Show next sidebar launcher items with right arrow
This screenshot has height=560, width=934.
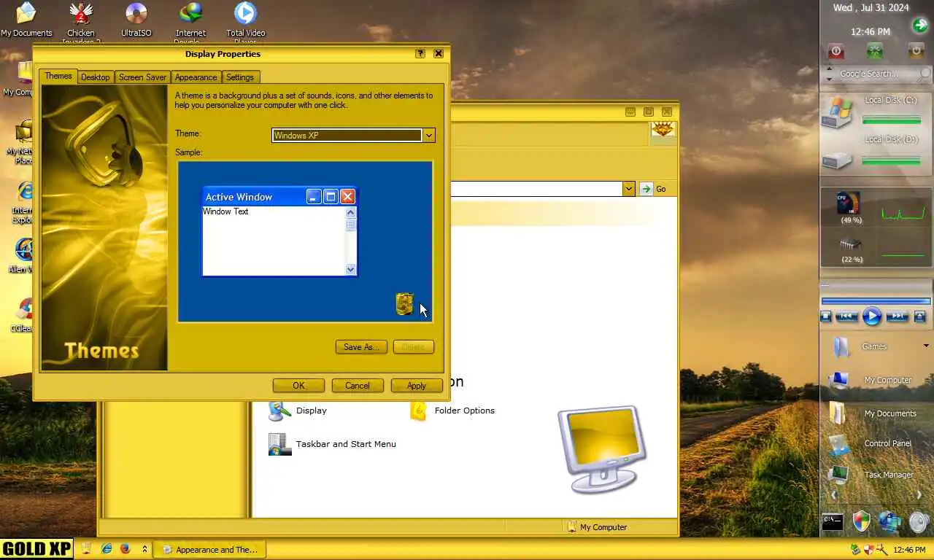pyautogui.click(x=919, y=495)
